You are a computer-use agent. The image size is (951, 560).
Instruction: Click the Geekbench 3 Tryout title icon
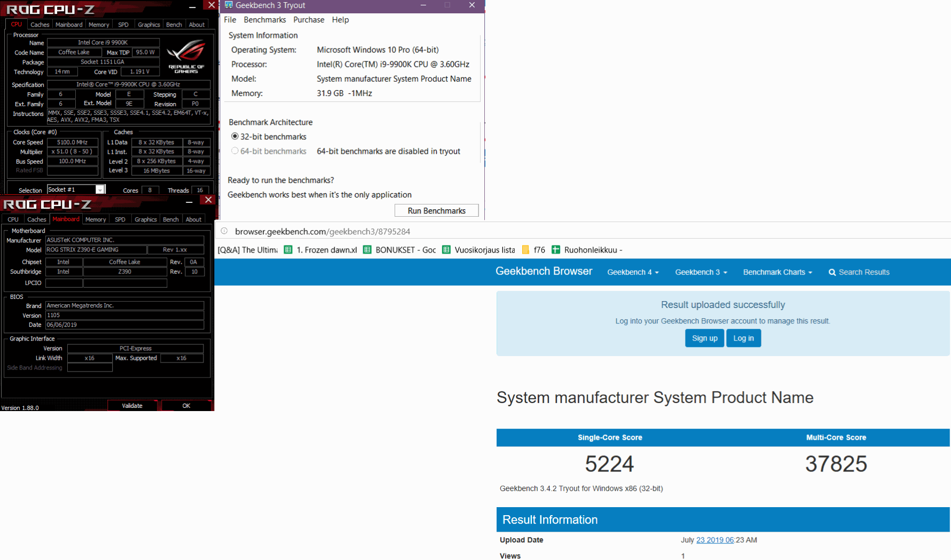[229, 5]
